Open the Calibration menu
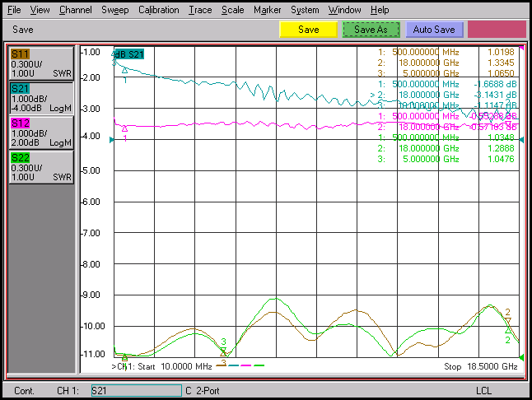The image size is (532, 400). point(158,10)
